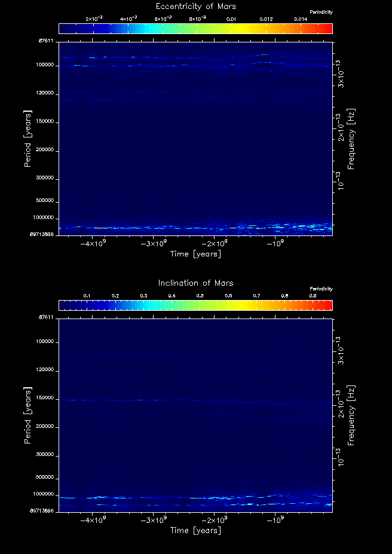The width and height of the screenshot is (392, 554).
Task: Click the "Frequency [Hz]" axis label of the Eccentricity plot
Action: pos(351,138)
